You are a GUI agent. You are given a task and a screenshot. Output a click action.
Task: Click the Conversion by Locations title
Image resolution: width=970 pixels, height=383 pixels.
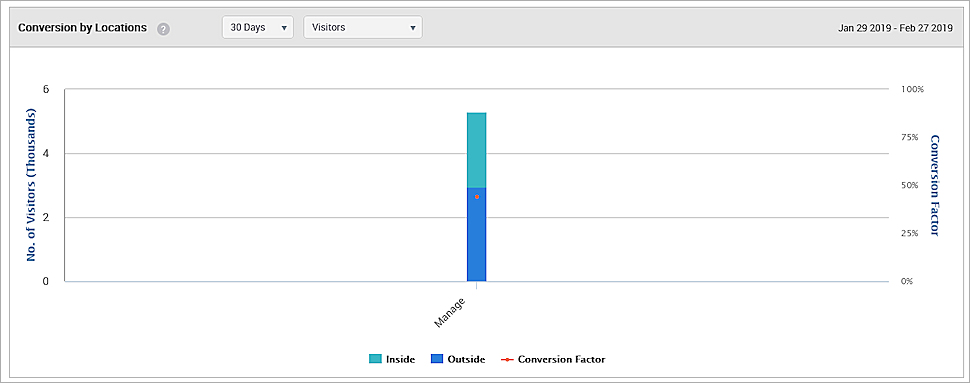click(x=82, y=28)
